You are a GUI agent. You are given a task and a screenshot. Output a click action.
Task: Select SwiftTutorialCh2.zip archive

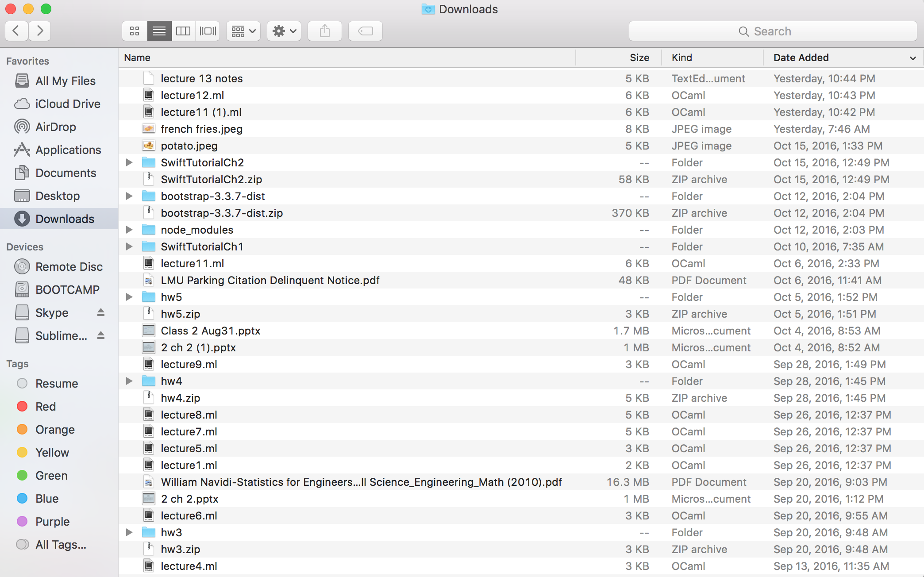click(521, 179)
